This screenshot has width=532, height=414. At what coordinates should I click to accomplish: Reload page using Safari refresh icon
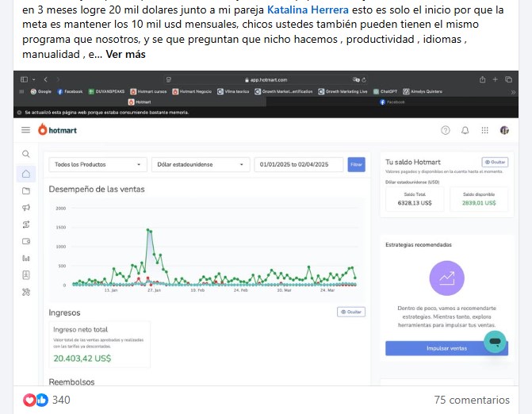(364, 80)
